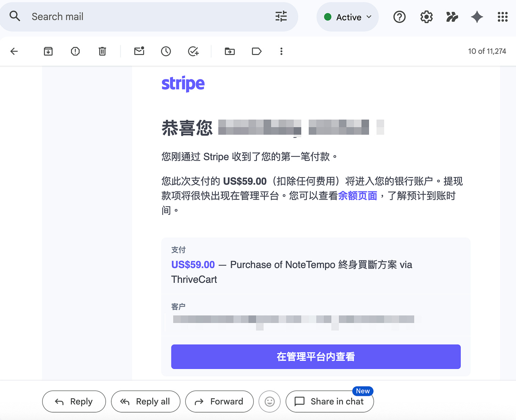Open the Help support icon
The width and height of the screenshot is (516, 420).
pos(399,17)
